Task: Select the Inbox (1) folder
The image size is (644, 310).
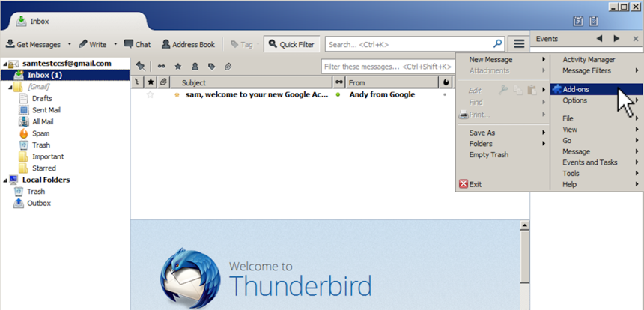Action: pyautogui.click(x=65, y=75)
